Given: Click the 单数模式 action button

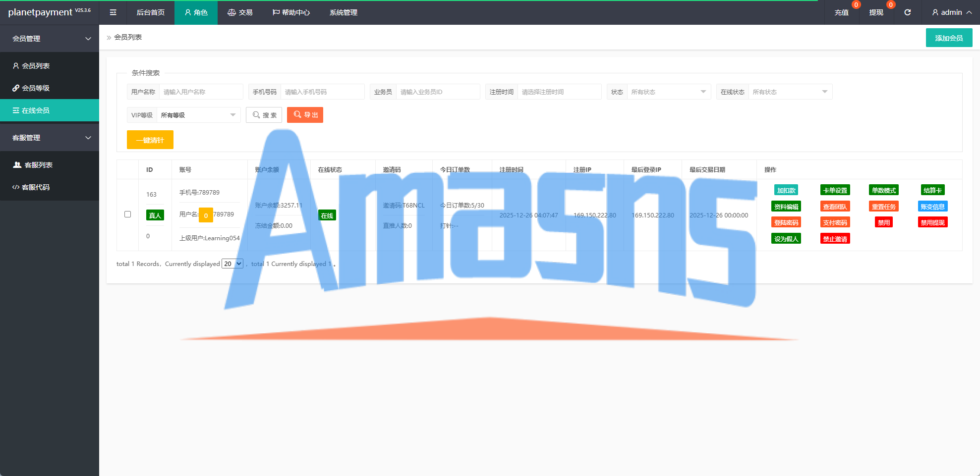Looking at the screenshot, I should 884,190.
